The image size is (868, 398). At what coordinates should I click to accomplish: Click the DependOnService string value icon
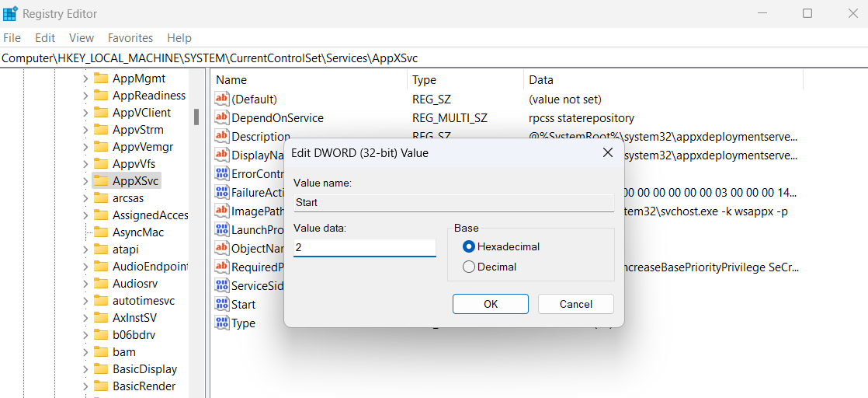point(222,118)
